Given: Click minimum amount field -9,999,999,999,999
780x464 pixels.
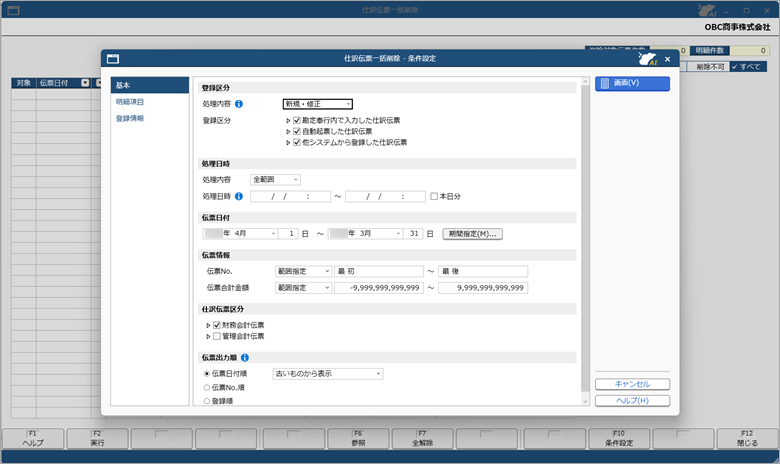Looking at the screenshot, I should click(x=379, y=287).
